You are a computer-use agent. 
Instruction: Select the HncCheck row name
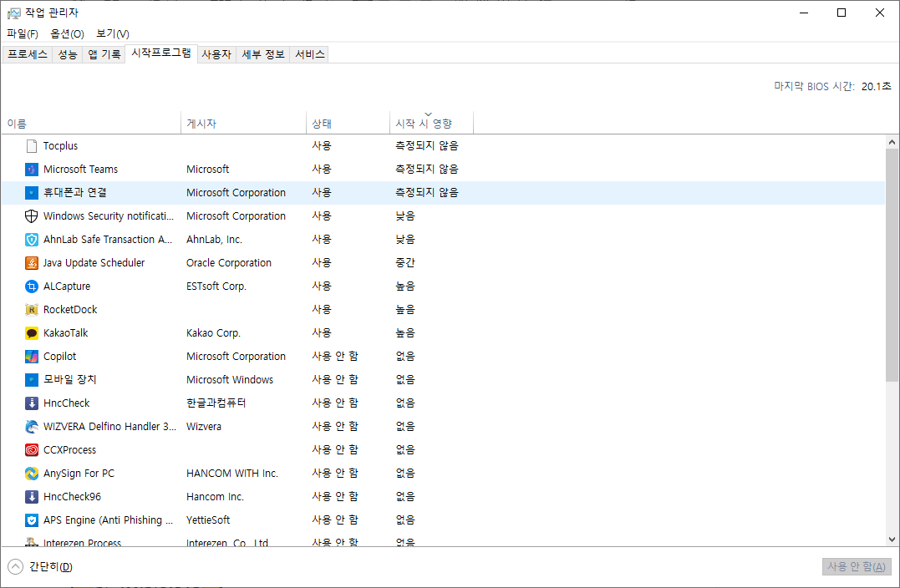pyautogui.click(x=67, y=403)
